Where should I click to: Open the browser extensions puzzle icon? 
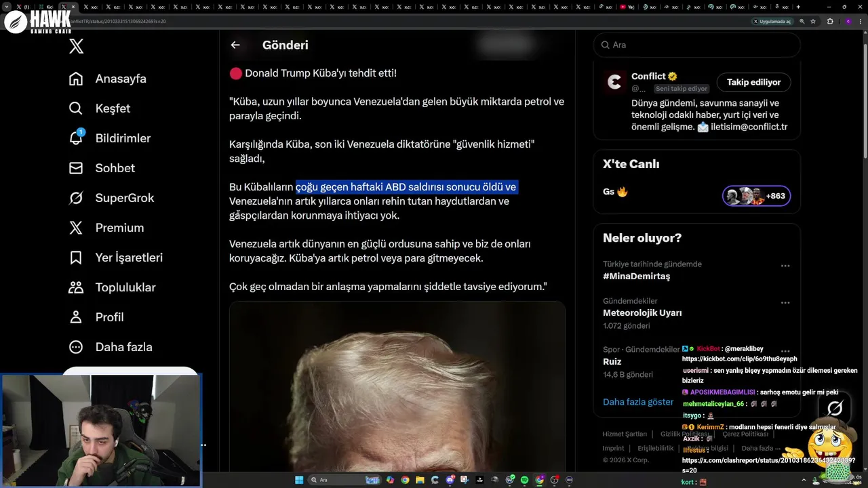[830, 21]
